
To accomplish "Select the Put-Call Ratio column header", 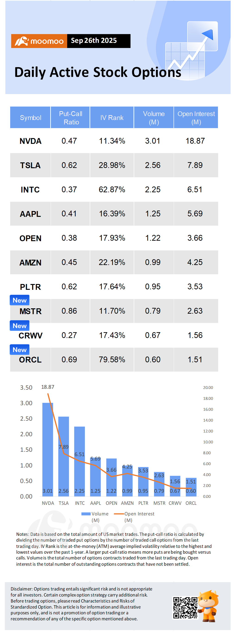I will (x=70, y=118).
